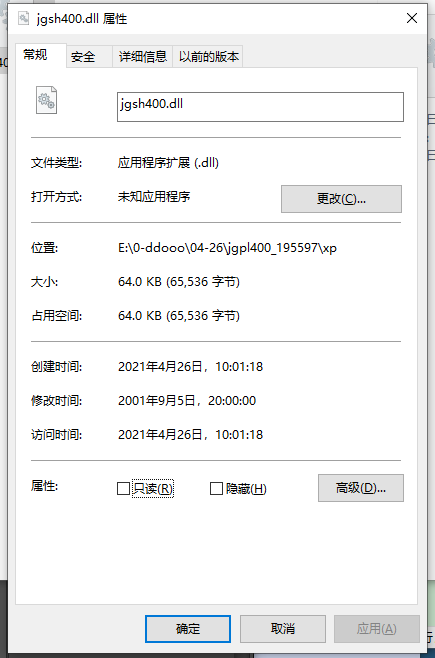Screen dimensions: 435x658
Task: Open the 详细信息 tab
Action: (143, 57)
